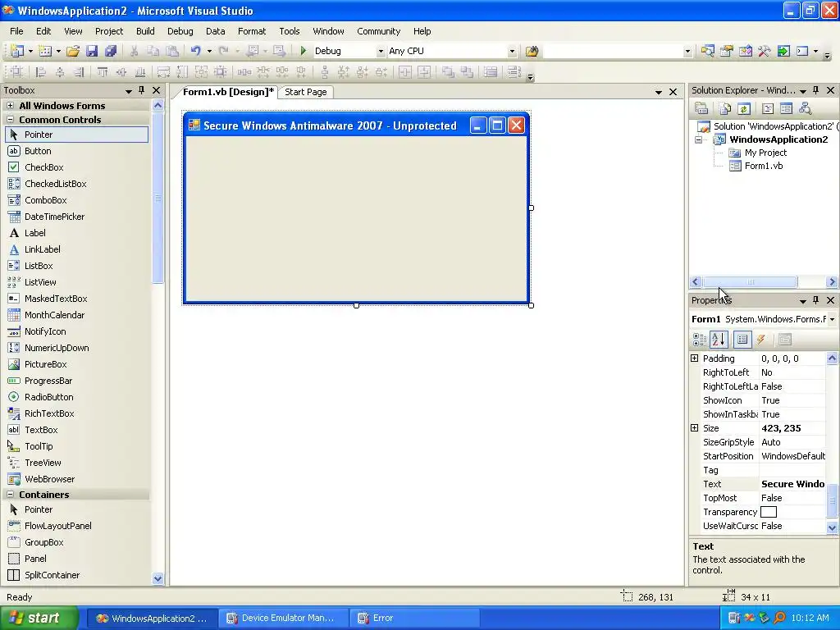
Task: Expand the Size property
Action: coord(694,428)
